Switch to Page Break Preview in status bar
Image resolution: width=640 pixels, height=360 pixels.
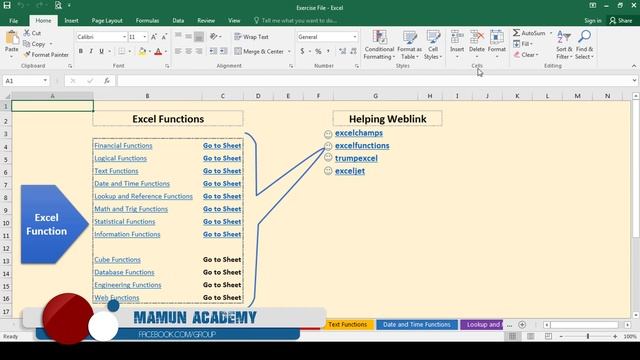click(548, 336)
